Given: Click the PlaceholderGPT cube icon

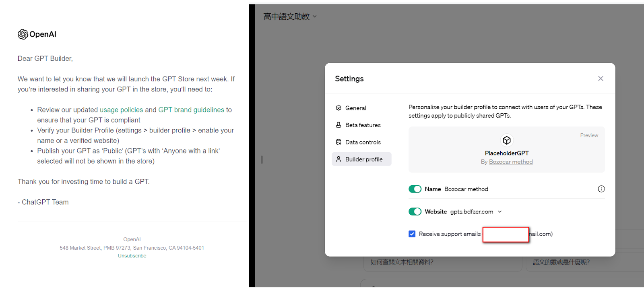Looking at the screenshot, I should click(506, 140).
